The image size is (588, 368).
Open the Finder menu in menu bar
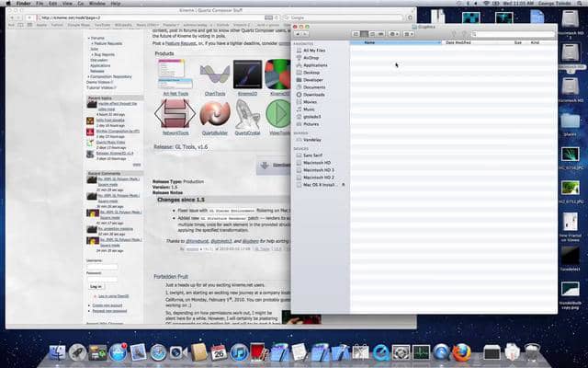tap(23, 4)
